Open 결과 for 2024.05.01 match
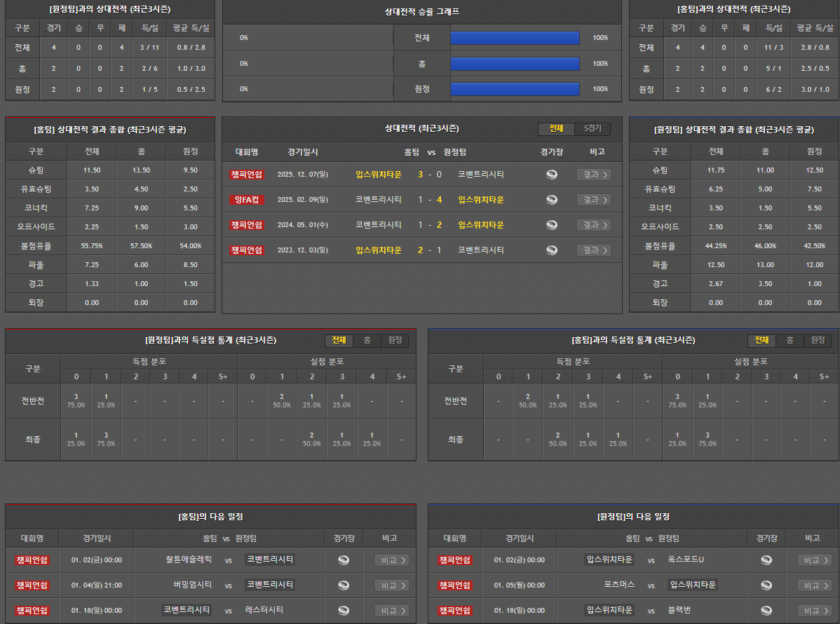840x624 pixels. click(x=593, y=225)
